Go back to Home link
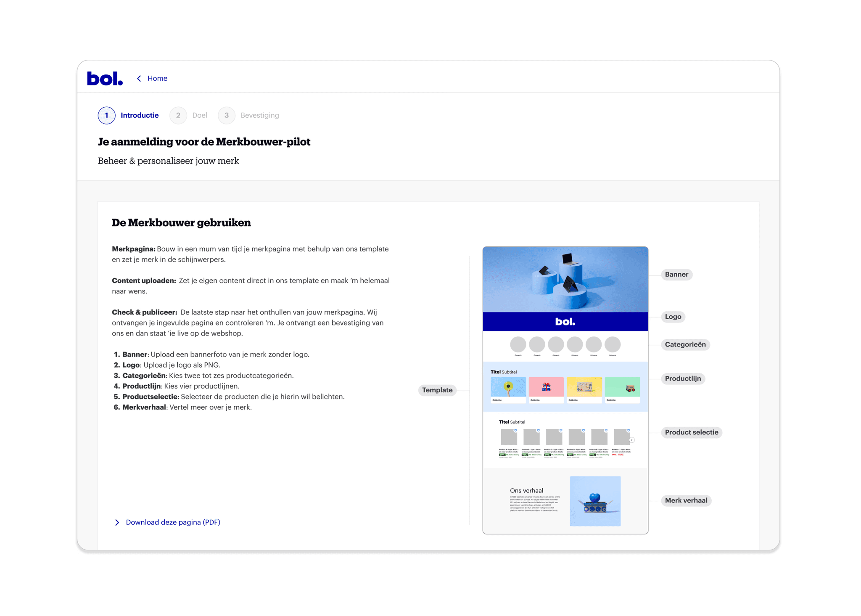Image resolution: width=861 pixels, height=616 pixels. (x=157, y=79)
